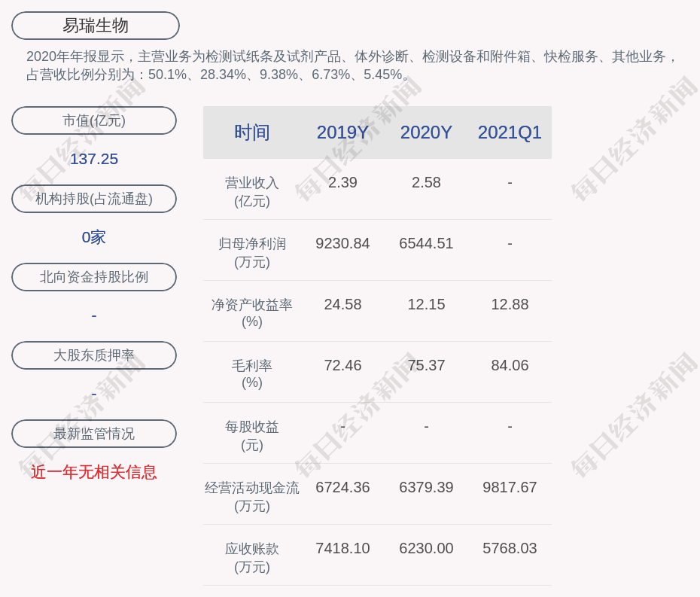Click receivables value 5768.03
Viewport: 700px width, 597px height.
[510, 548]
